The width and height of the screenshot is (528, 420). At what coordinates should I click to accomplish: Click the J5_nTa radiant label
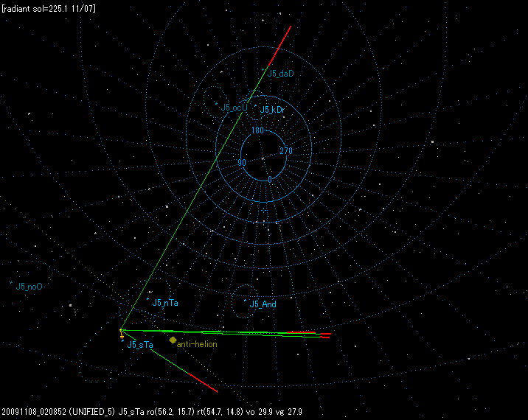tap(165, 303)
